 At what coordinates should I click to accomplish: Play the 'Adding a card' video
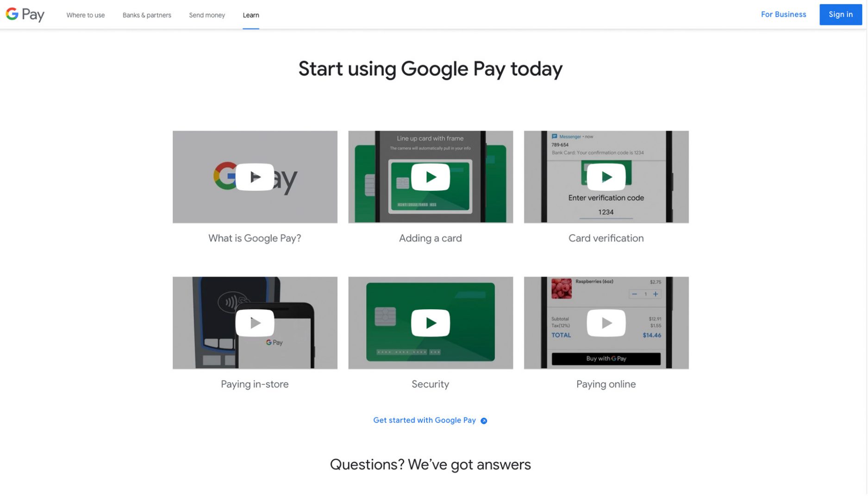pyautogui.click(x=431, y=177)
